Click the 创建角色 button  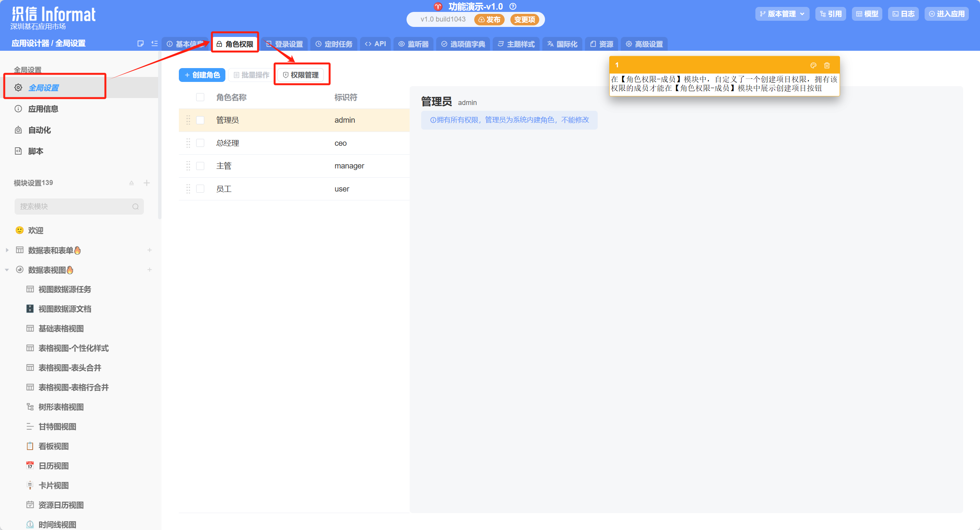tap(202, 75)
